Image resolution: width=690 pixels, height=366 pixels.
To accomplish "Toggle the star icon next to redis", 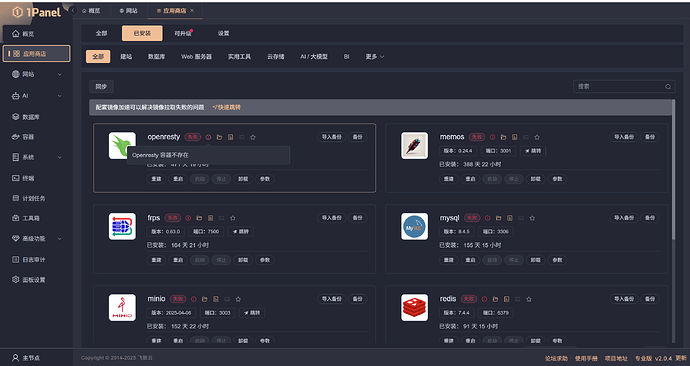I will (x=529, y=299).
